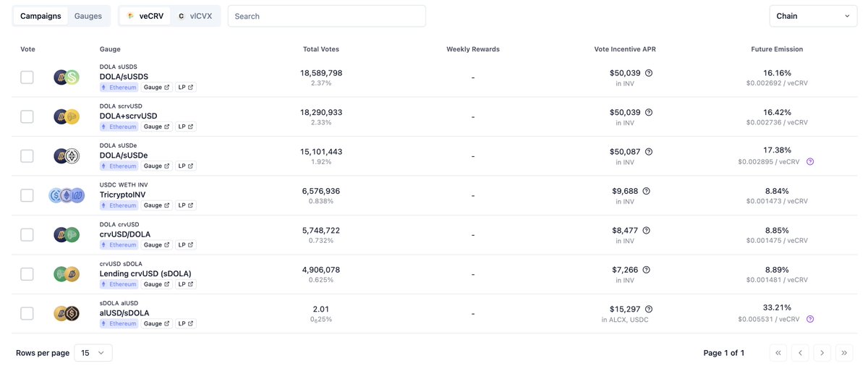The image size is (868, 371).
Task: Click help icon beside $50,087 APR
Action: (x=649, y=152)
